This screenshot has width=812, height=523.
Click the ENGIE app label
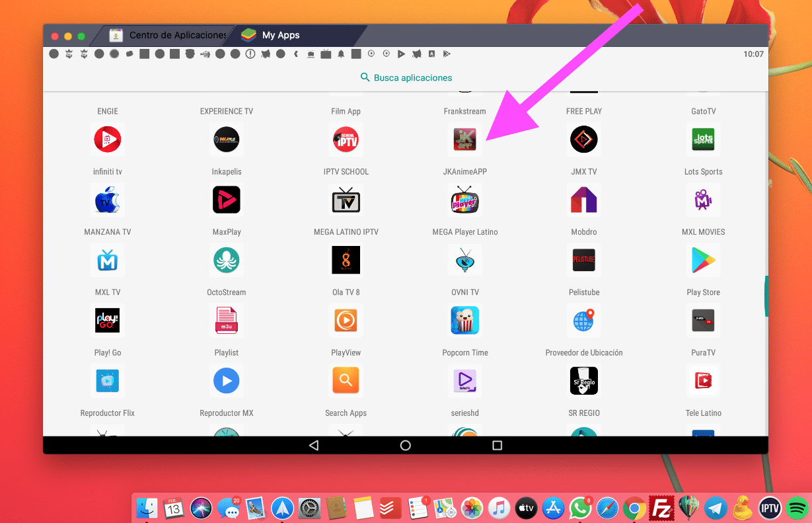pyautogui.click(x=107, y=111)
